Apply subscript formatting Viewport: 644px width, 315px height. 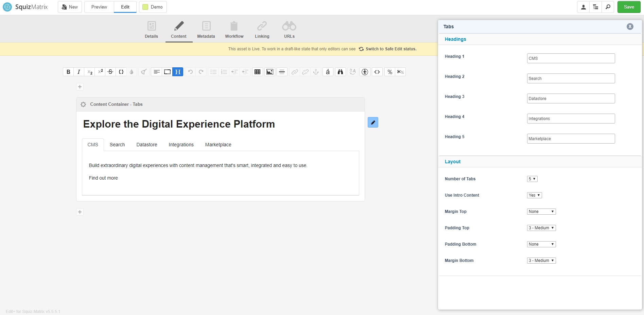click(90, 72)
